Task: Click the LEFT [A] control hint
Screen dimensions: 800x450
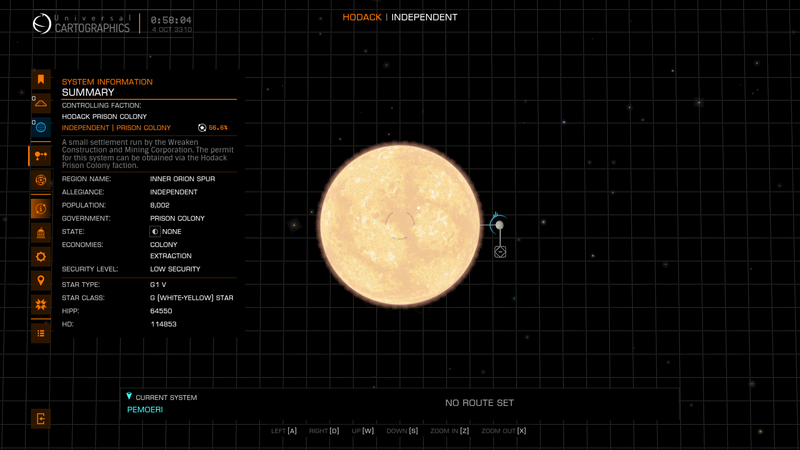Action: [x=284, y=431]
